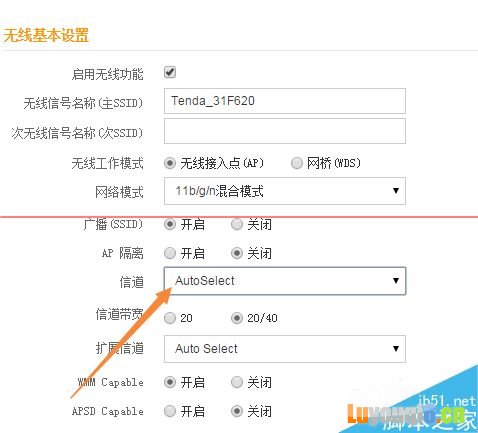Choose 20/40 channel bandwidth
Image resolution: width=478 pixels, height=433 pixels.
[x=237, y=318]
